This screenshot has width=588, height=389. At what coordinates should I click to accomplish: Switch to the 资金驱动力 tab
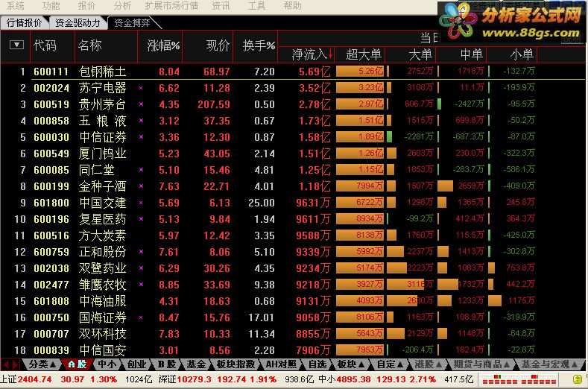point(78,23)
